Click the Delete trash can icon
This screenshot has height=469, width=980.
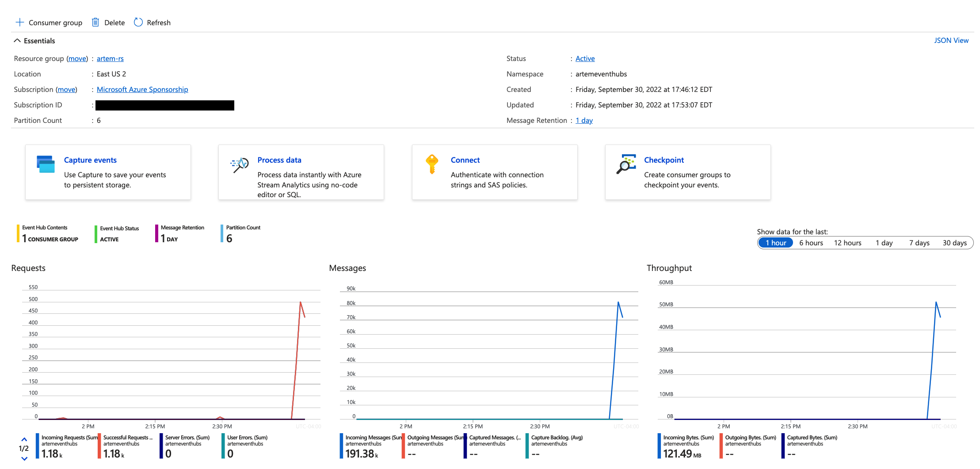point(95,23)
